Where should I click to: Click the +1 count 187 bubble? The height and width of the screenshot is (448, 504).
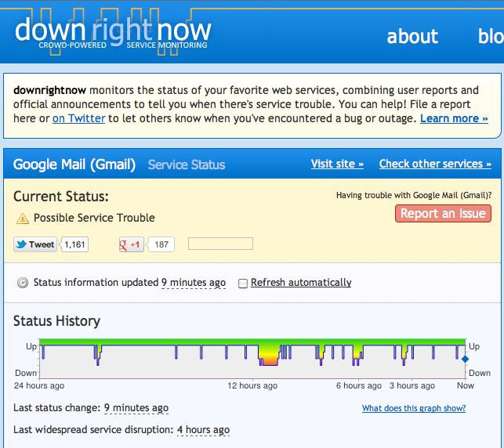click(x=161, y=244)
